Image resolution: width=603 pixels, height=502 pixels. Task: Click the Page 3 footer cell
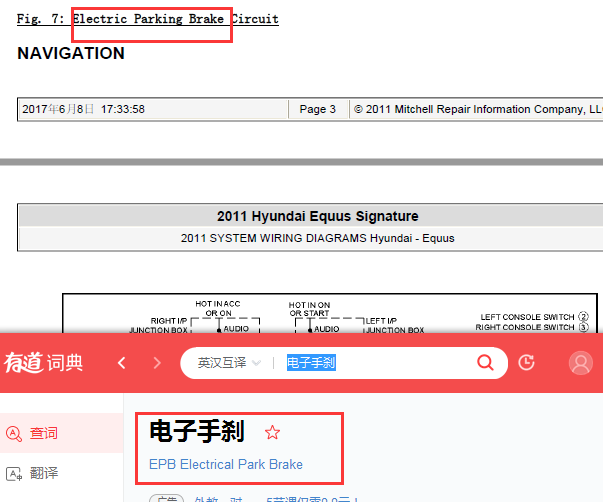pos(318,109)
